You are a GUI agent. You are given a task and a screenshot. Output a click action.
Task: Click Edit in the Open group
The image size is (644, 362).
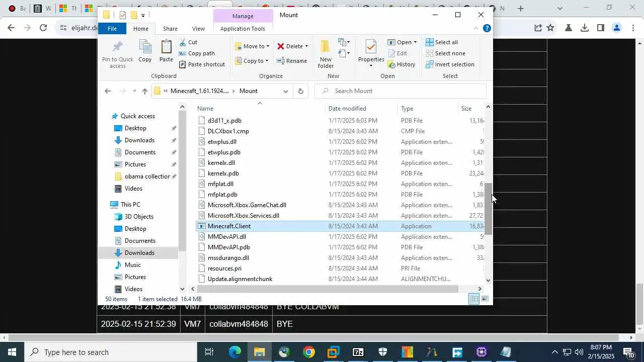[397, 53]
